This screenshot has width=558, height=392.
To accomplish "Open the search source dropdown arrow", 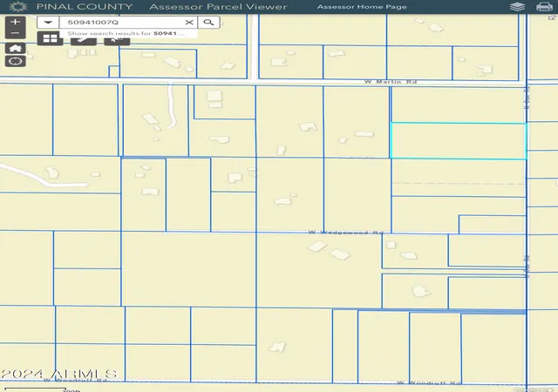I will pos(48,23).
